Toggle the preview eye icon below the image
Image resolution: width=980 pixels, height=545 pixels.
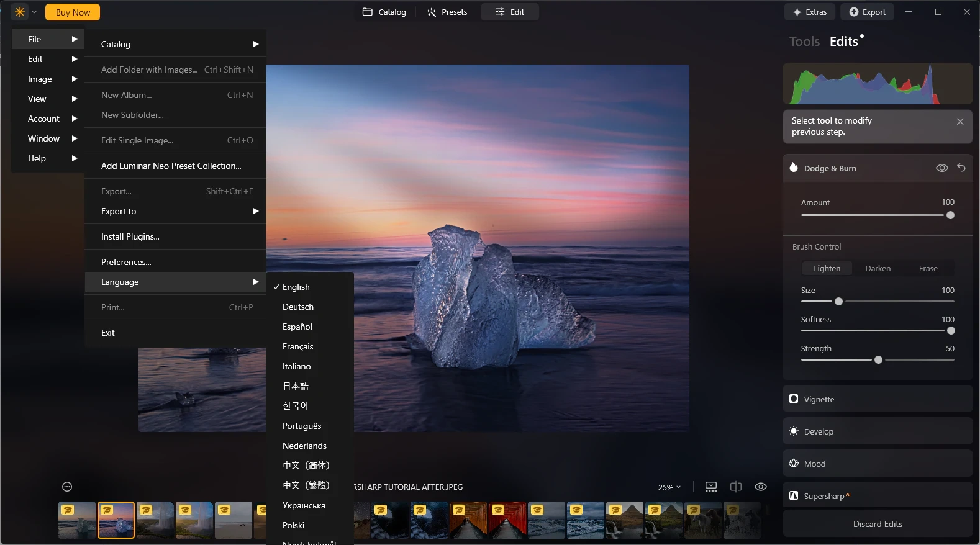click(x=760, y=487)
